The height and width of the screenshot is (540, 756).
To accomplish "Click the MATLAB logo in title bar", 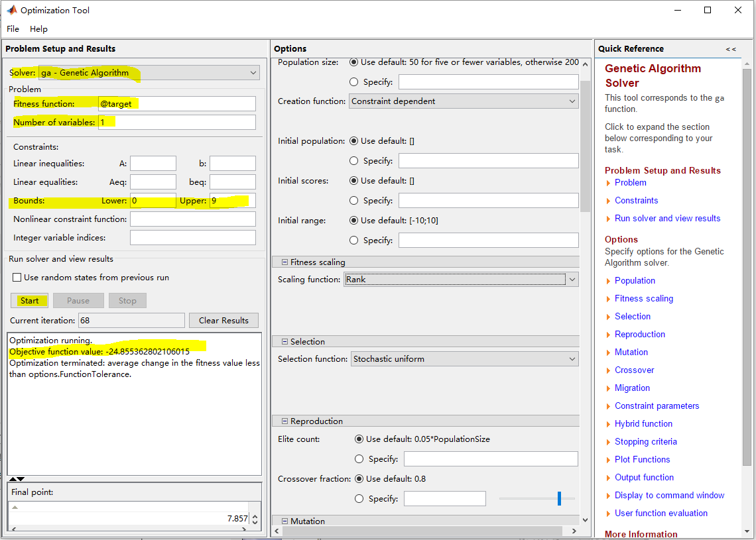I will point(12,11).
